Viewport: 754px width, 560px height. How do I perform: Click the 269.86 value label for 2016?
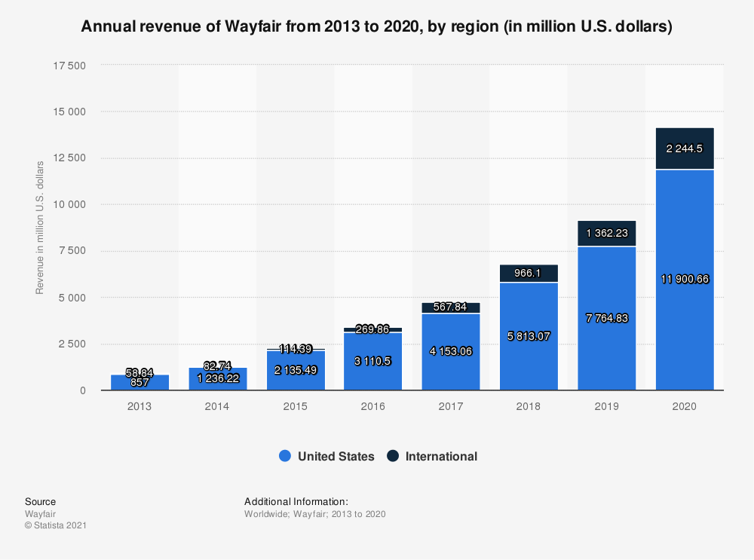tap(372, 329)
